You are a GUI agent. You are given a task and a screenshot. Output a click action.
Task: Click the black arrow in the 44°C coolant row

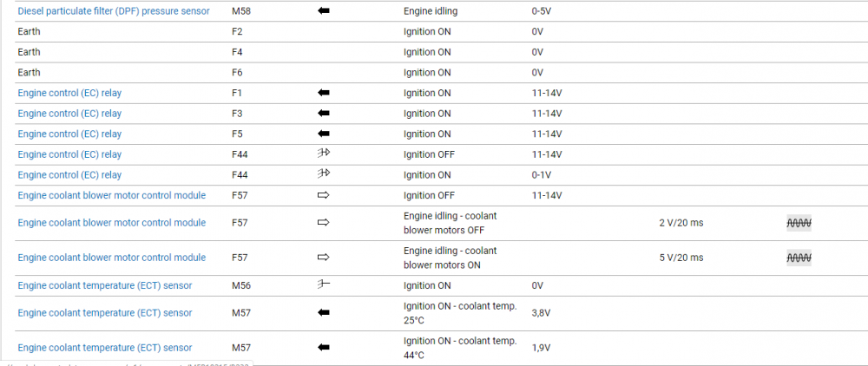click(325, 348)
